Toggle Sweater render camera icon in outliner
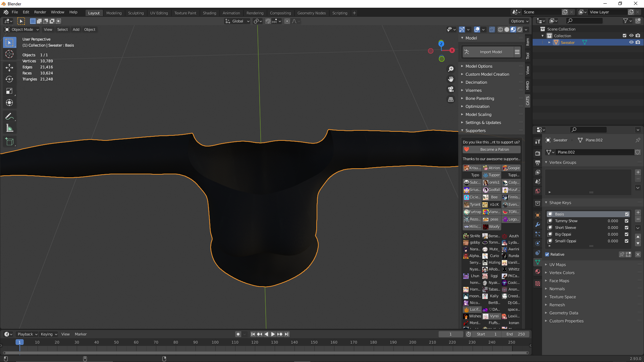Image resolution: width=644 pixels, height=362 pixels. coord(638,42)
